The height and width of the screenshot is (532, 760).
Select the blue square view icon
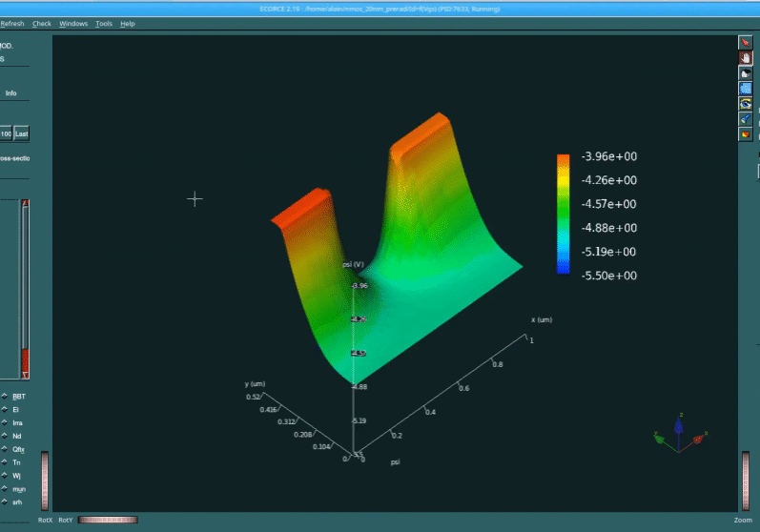coord(746,89)
